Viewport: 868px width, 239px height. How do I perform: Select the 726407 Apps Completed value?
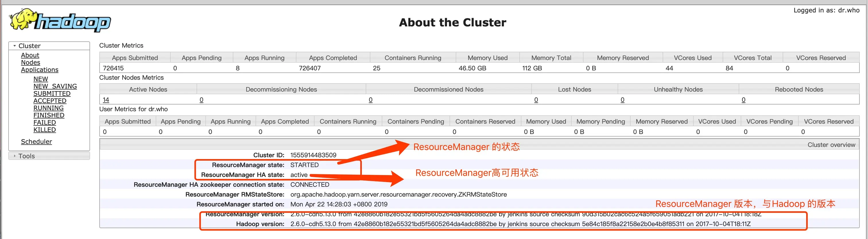pyautogui.click(x=310, y=68)
